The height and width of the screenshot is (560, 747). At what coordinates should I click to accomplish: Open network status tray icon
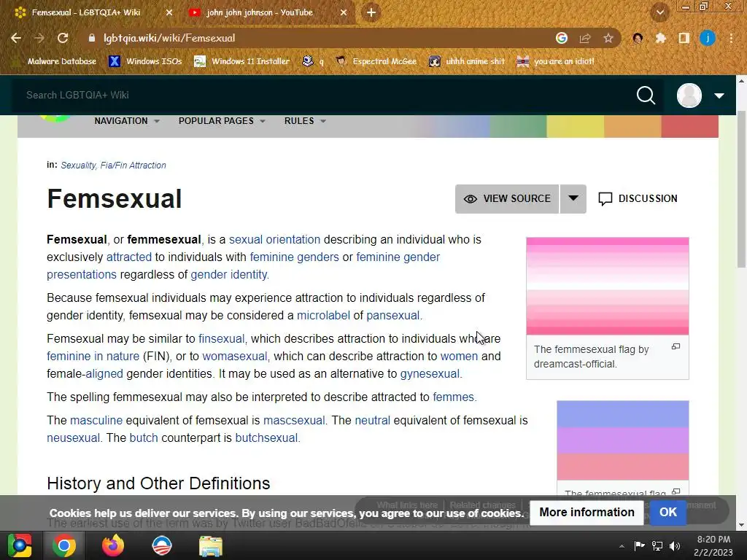pyautogui.click(x=657, y=545)
